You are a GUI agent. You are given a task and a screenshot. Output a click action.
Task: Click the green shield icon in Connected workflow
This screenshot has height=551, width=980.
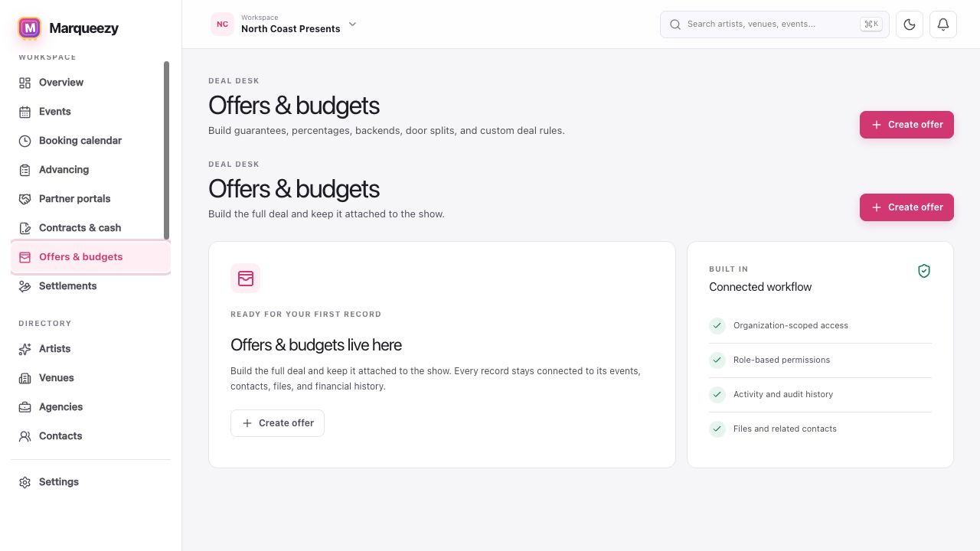(x=924, y=271)
